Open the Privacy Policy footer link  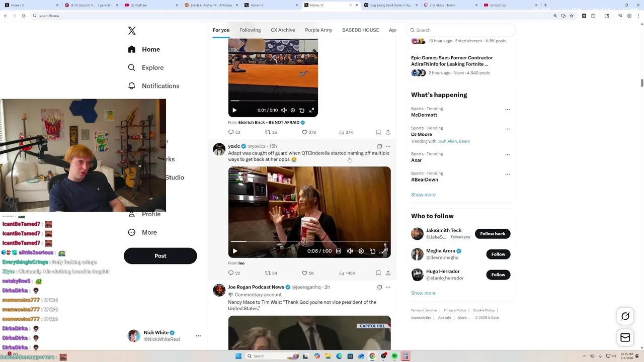pos(455,310)
